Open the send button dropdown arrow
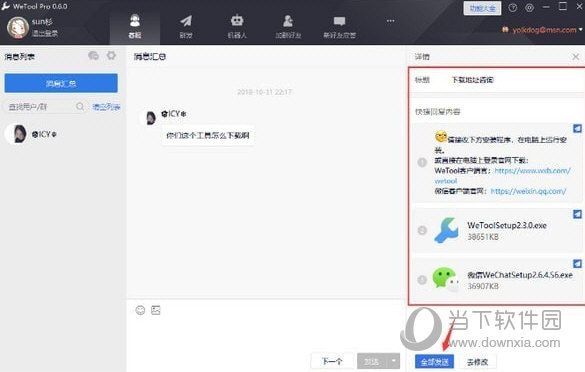Image resolution: width=585 pixels, height=372 pixels. (x=394, y=361)
